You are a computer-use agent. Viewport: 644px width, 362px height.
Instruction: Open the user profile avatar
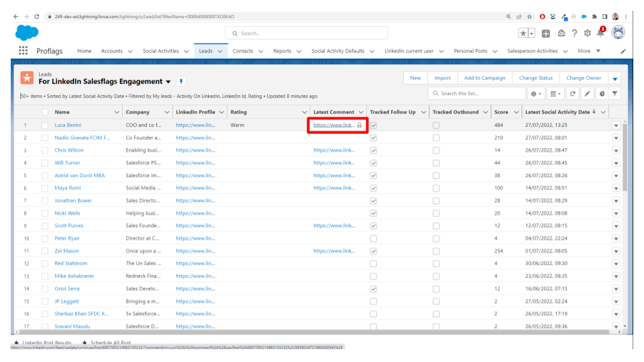[x=618, y=32]
